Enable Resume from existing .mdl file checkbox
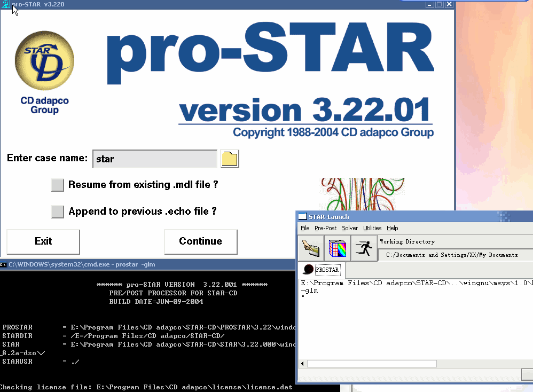Screen dimensions: 533x392 58,185
